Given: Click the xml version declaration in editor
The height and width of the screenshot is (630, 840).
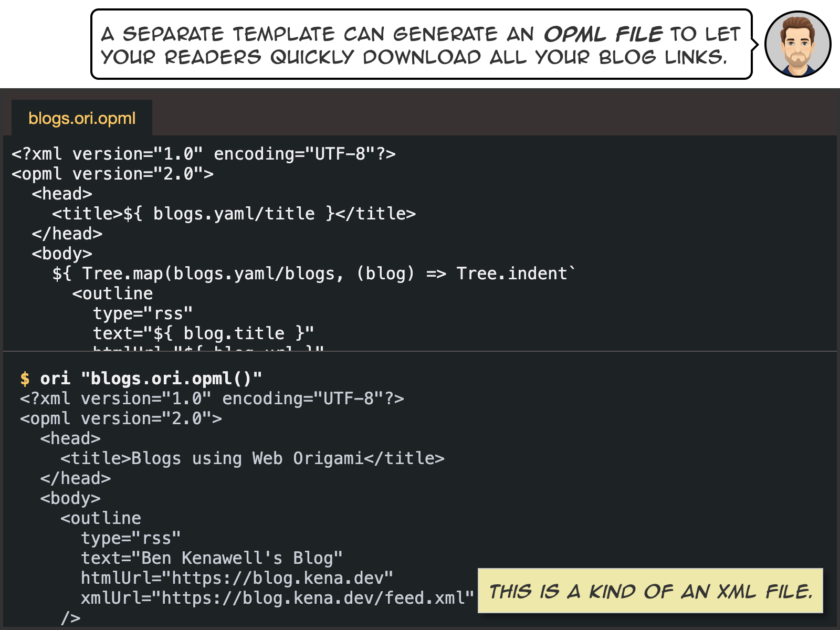Looking at the screenshot, I should 204,154.
